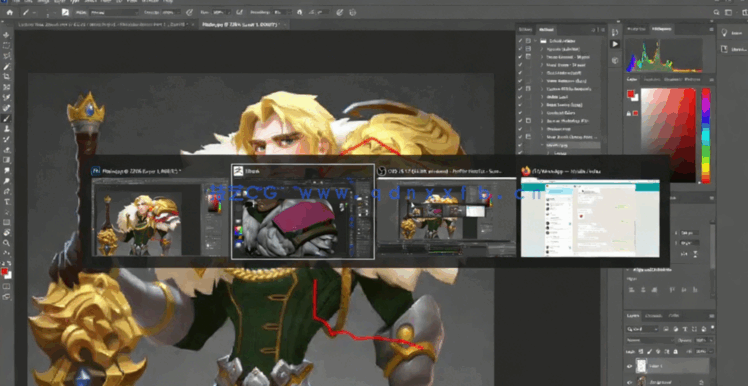Select the Rectangular Marquee tool
Screen dimensions: 748x386
(x=7, y=46)
